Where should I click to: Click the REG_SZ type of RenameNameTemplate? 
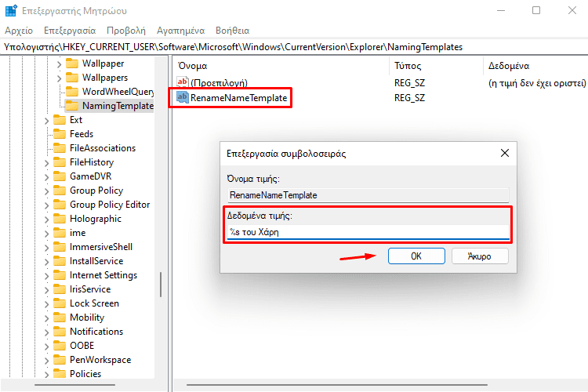click(x=409, y=98)
